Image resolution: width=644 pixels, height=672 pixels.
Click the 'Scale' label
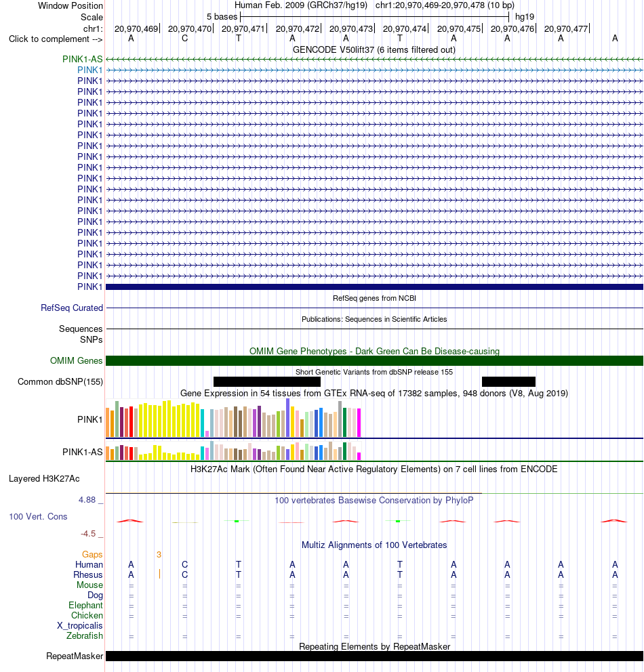(x=92, y=17)
